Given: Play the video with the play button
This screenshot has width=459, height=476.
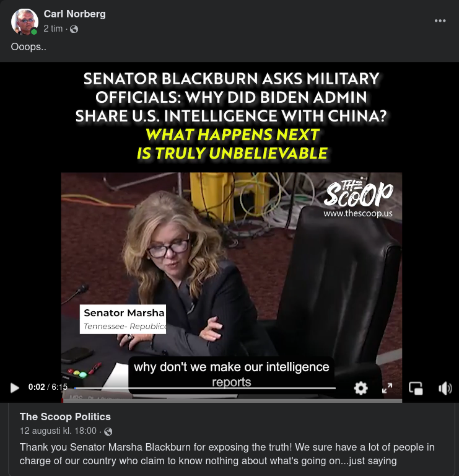Looking at the screenshot, I should (15, 387).
